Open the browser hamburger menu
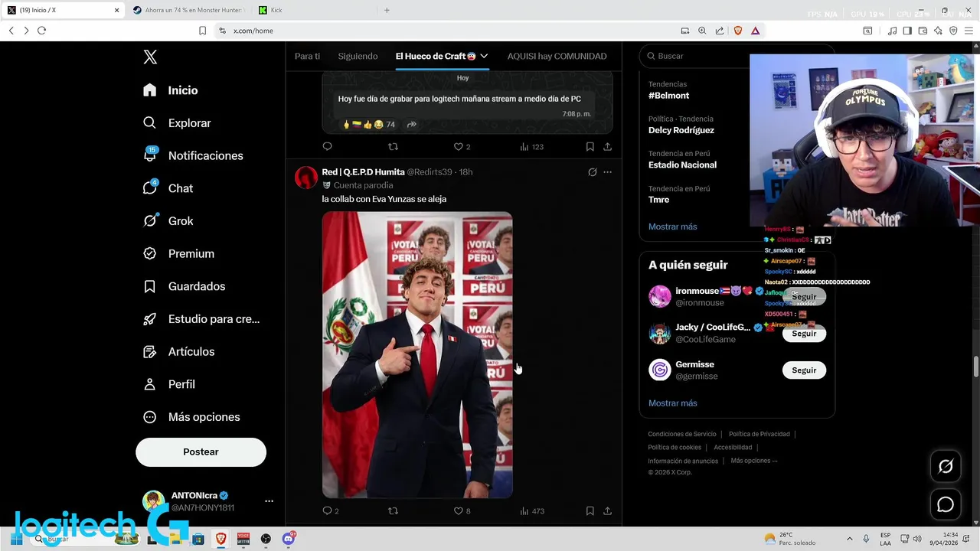Viewport: 980px width, 551px height. 969,31
